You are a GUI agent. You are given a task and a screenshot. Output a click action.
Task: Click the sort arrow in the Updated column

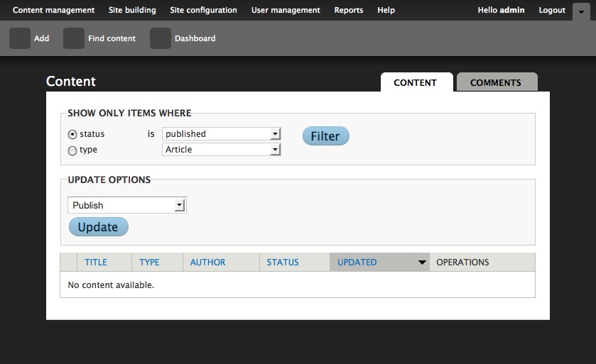[x=422, y=263]
